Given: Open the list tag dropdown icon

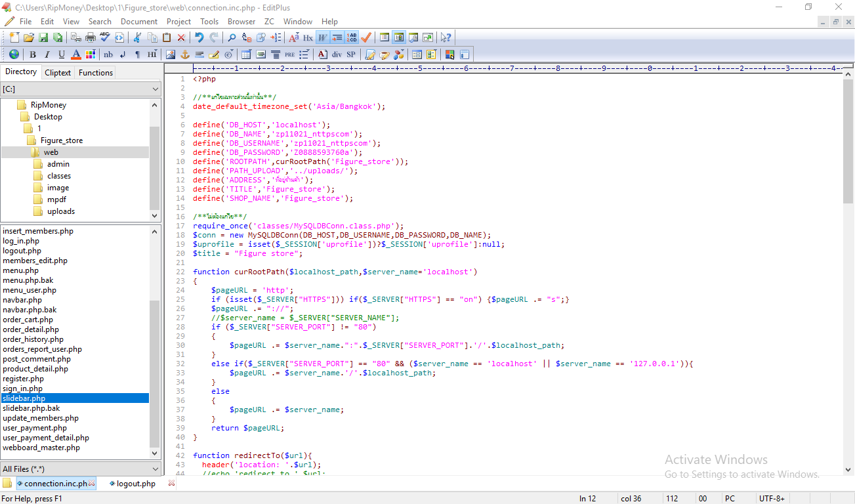Looking at the screenshot, I should 304,54.
